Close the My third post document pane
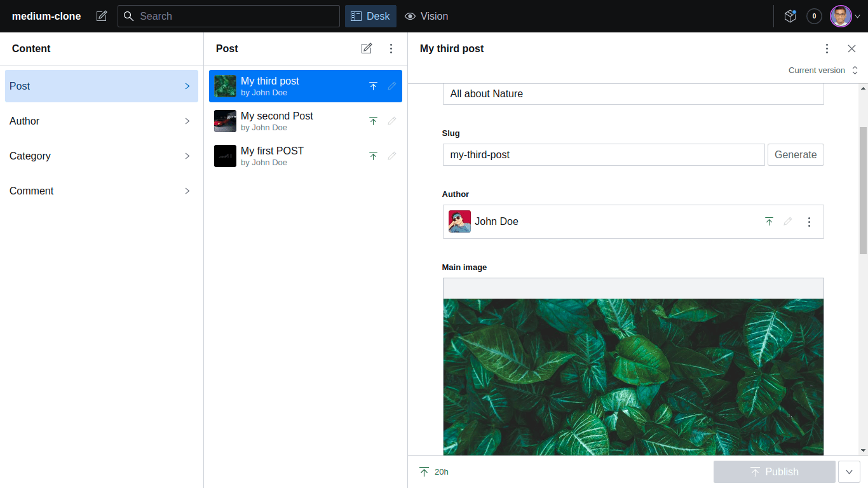This screenshot has height=488, width=868. pyautogui.click(x=851, y=48)
